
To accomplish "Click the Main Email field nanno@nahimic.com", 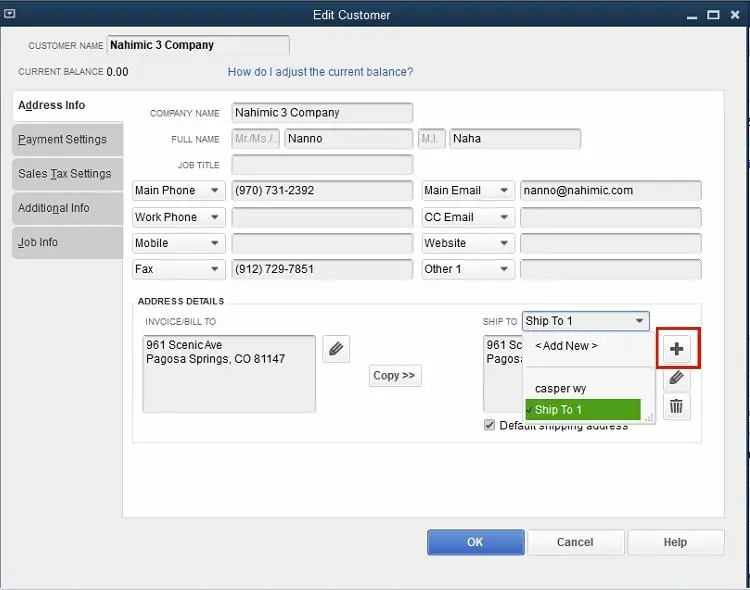I will (611, 190).
